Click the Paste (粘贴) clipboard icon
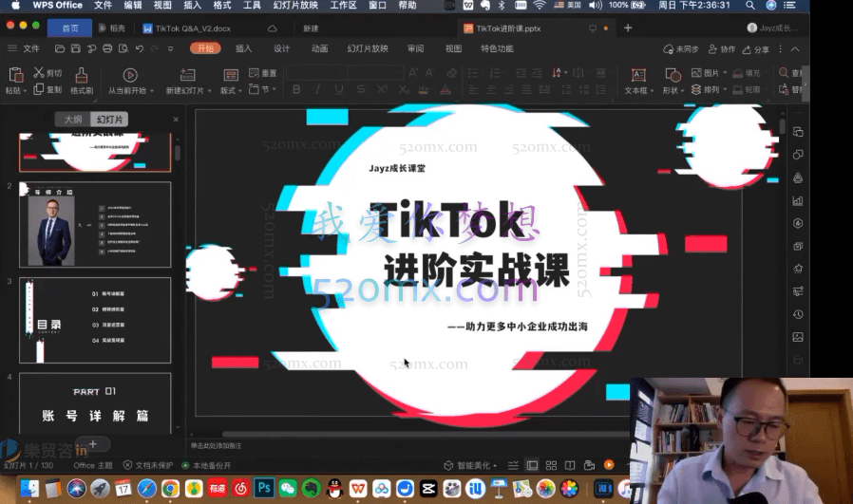The width and height of the screenshot is (853, 504). coord(16,75)
